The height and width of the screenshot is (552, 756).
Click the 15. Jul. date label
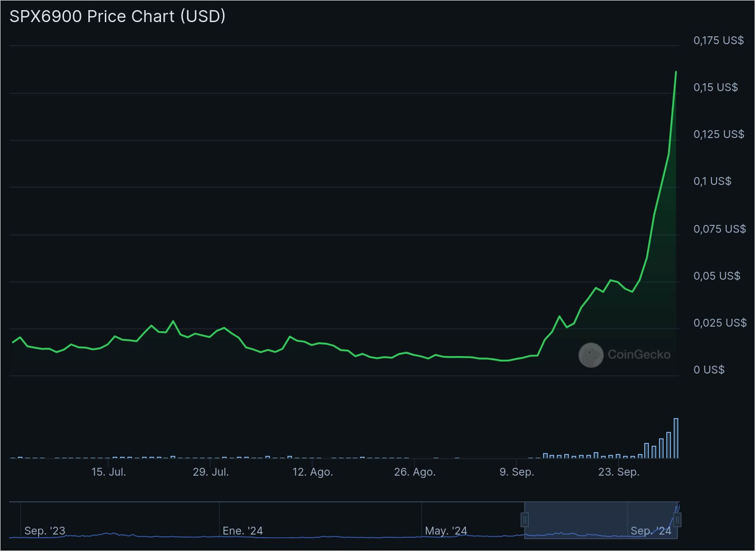(x=109, y=472)
